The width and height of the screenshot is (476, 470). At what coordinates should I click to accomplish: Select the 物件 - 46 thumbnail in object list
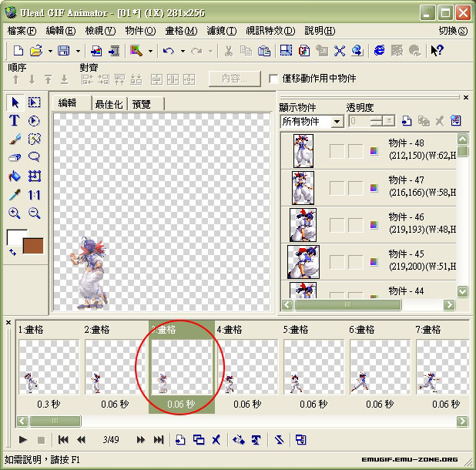pyautogui.click(x=303, y=225)
